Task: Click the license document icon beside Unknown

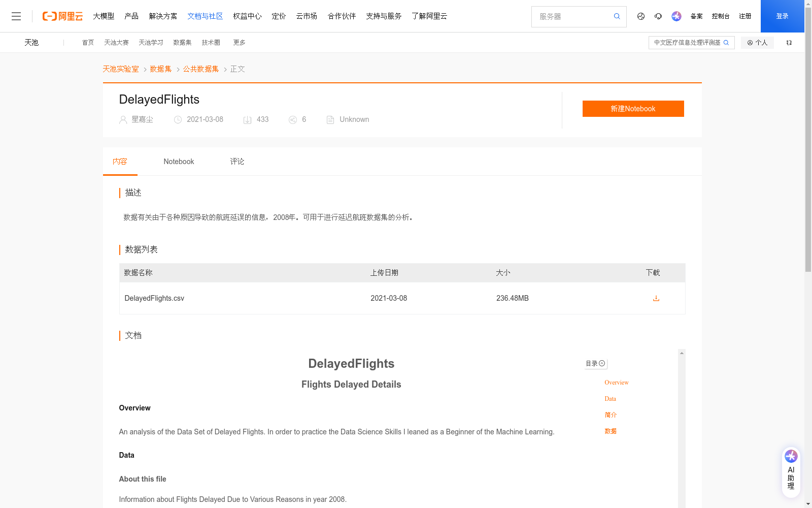Action: pos(330,120)
